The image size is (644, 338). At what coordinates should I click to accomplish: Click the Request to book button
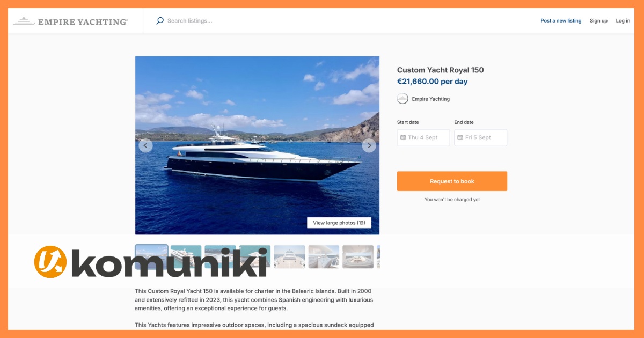pyautogui.click(x=452, y=181)
